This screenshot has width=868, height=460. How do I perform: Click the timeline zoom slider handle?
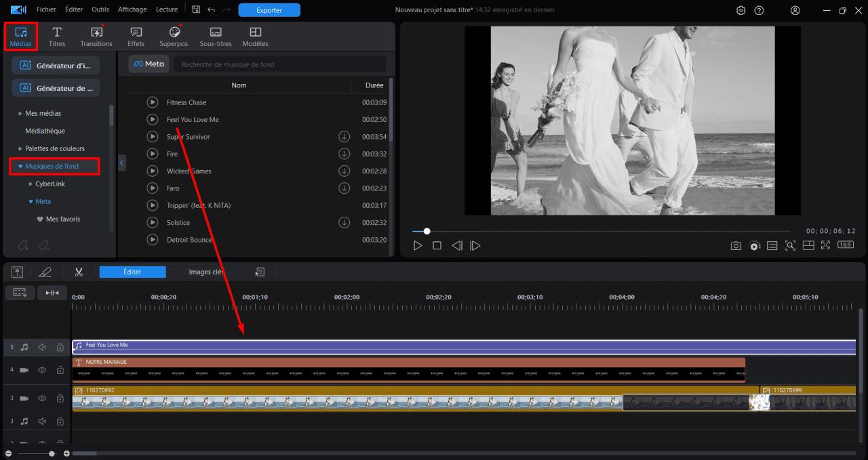52,453
